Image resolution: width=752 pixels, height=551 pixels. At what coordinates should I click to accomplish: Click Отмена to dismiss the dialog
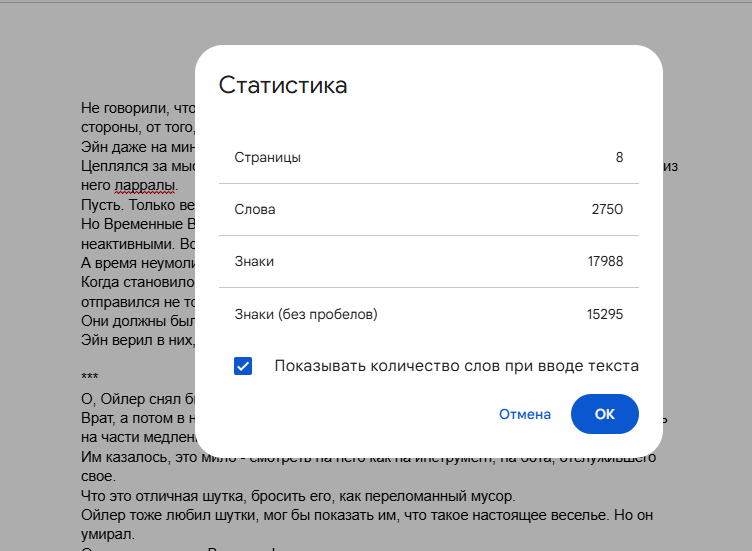(x=525, y=414)
